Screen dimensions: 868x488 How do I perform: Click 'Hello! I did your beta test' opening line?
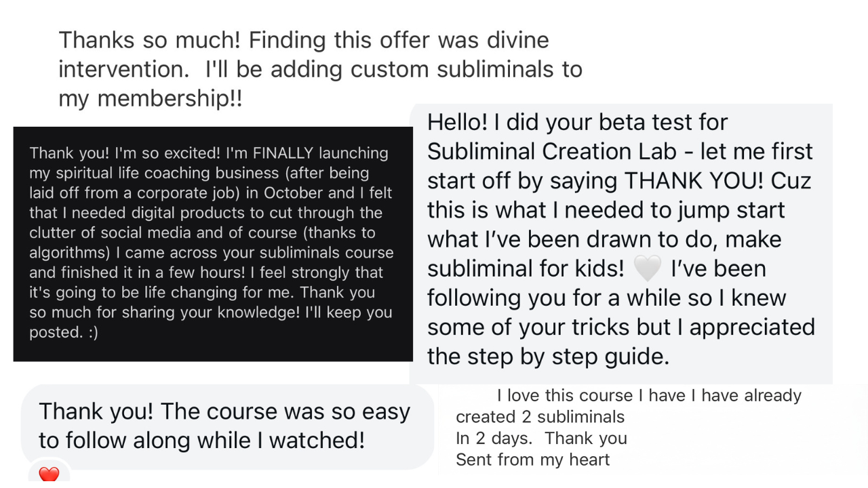pos(577,123)
